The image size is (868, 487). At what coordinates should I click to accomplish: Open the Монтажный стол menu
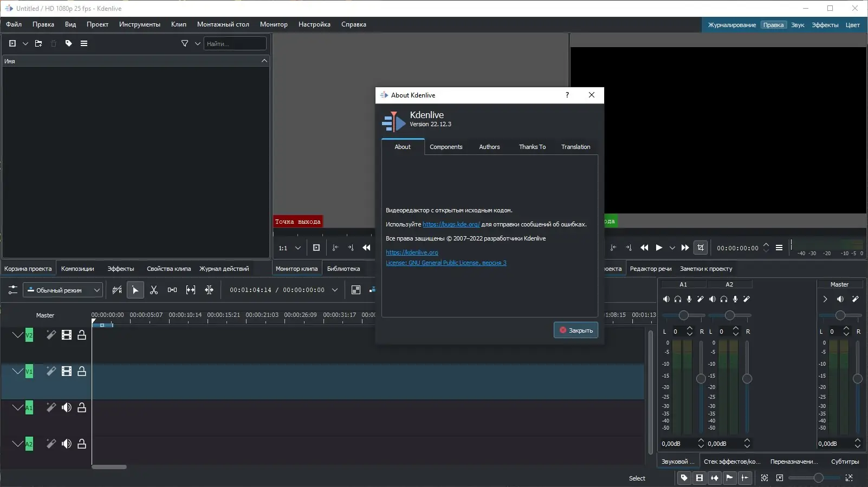click(223, 24)
